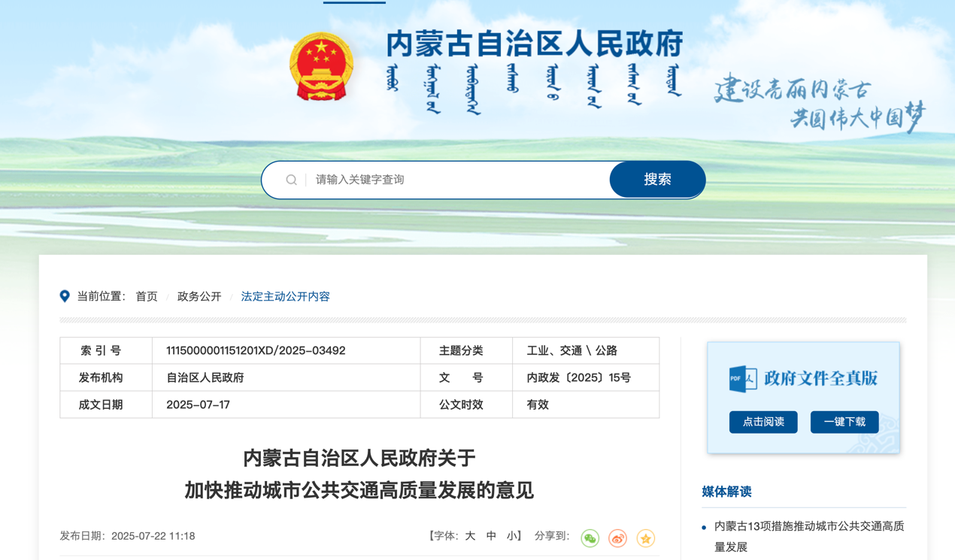Click the search magnifier icon

pos(292,180)
